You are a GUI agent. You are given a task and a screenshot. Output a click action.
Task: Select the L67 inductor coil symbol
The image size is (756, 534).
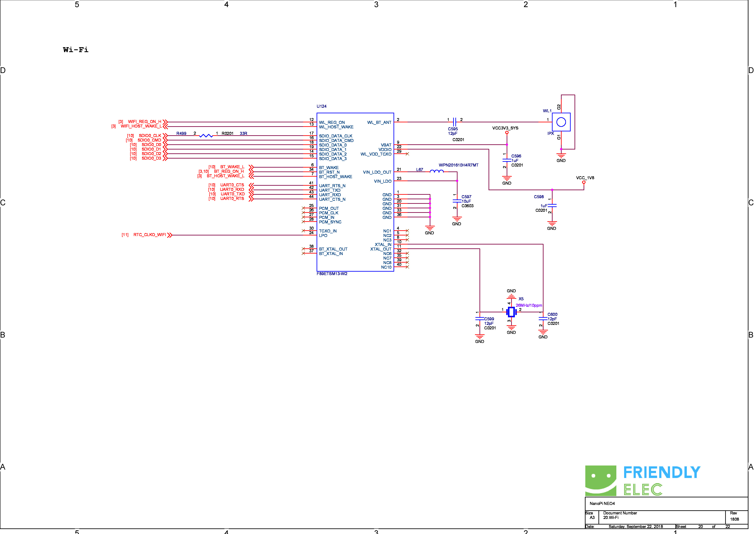click(437, 171)
